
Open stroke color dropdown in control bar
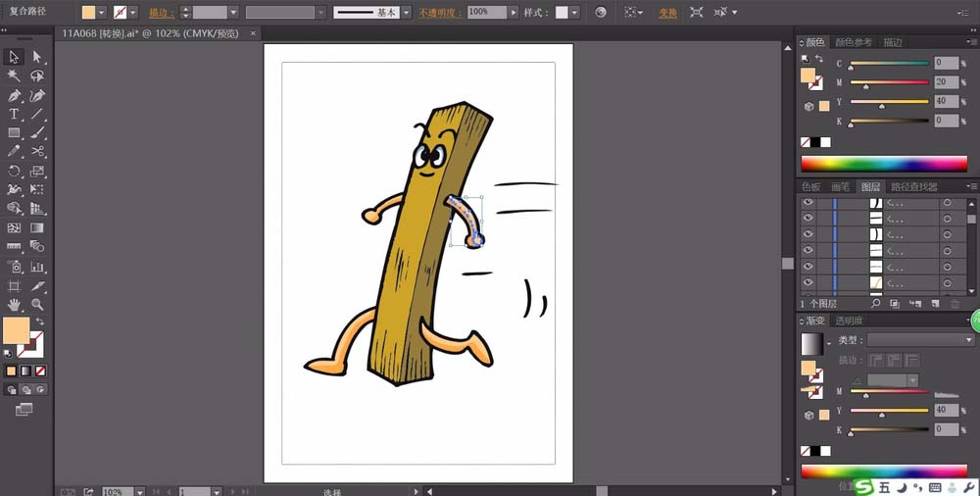132,12
